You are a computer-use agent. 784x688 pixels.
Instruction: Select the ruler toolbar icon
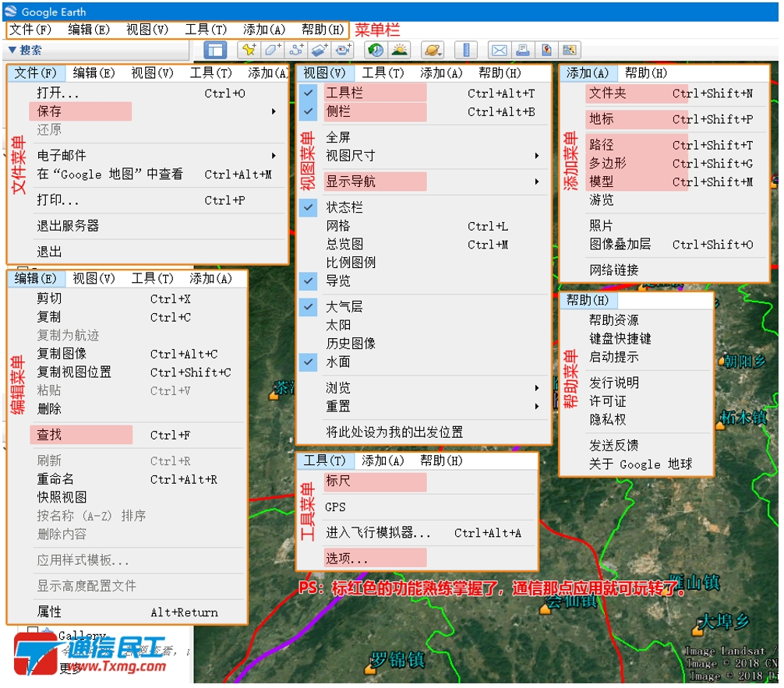coord(465,50)
